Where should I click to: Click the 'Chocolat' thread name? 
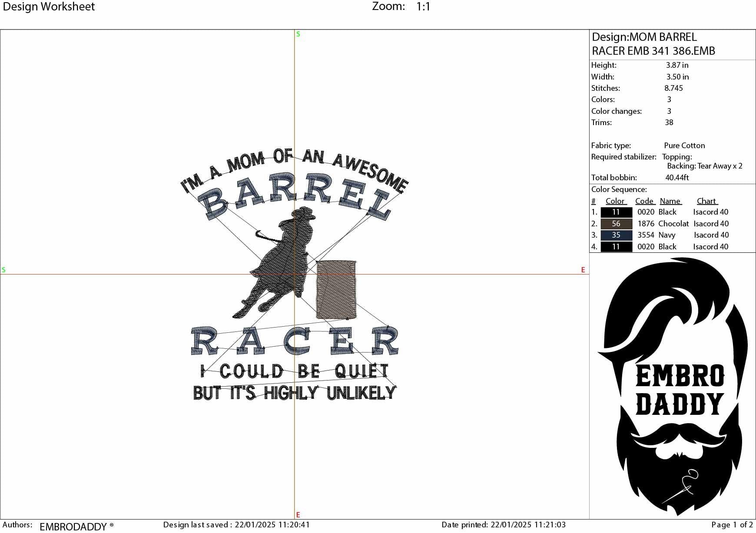tap(673, 224)
